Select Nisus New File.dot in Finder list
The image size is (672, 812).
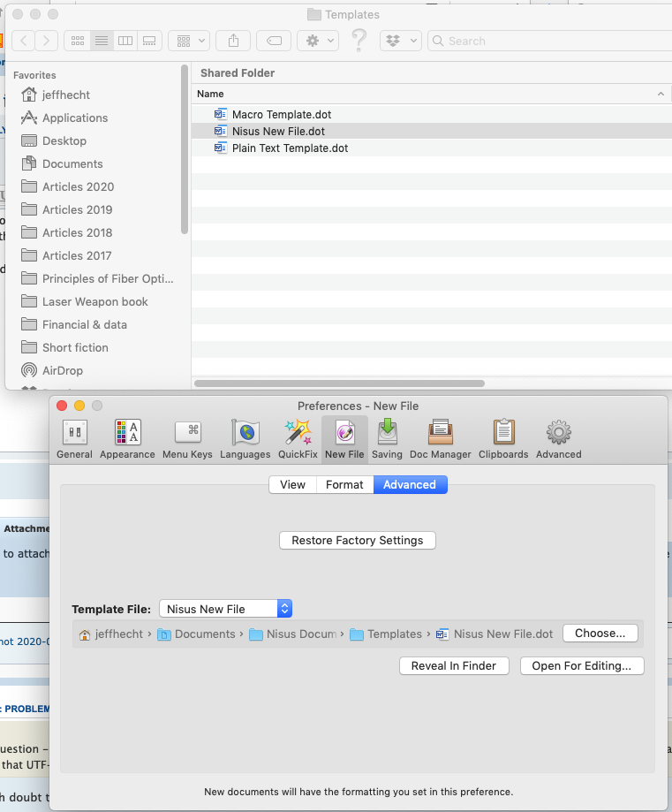(x=432, y=131)
